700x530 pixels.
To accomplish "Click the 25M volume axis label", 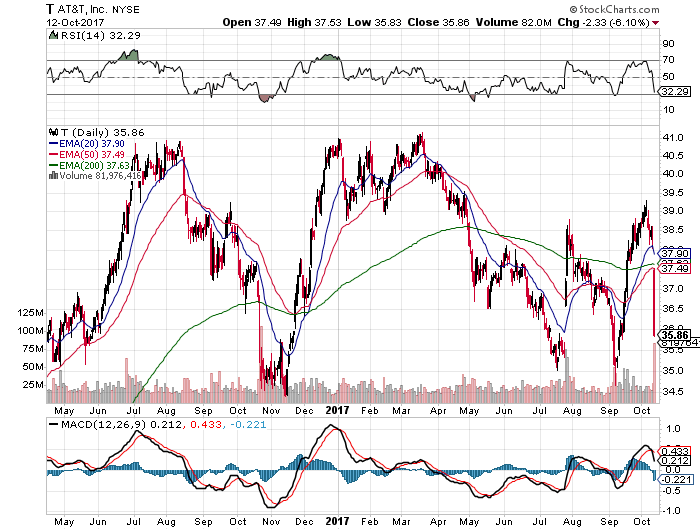I will click(33, 384).
